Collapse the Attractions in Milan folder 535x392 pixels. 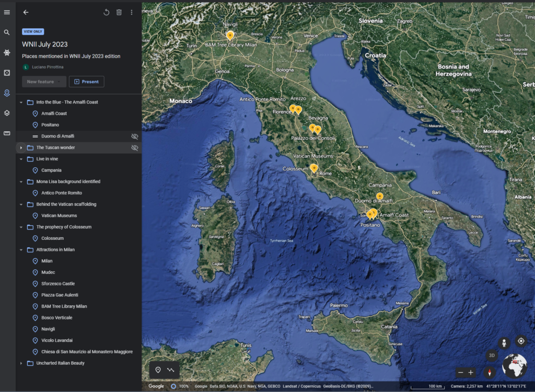coord(21,250)
